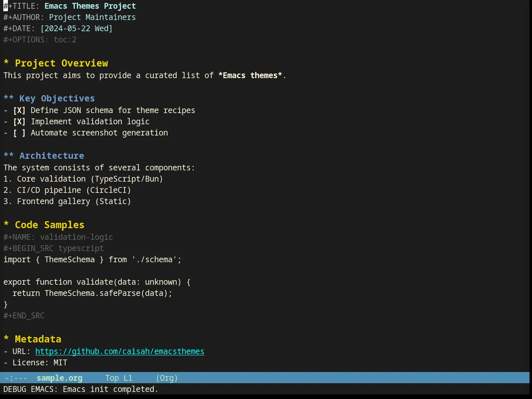Screen dimensions: 532x399
Task: Click the 'return ThemeSchema.safeParse(data);' line
Action: point(92,293)
